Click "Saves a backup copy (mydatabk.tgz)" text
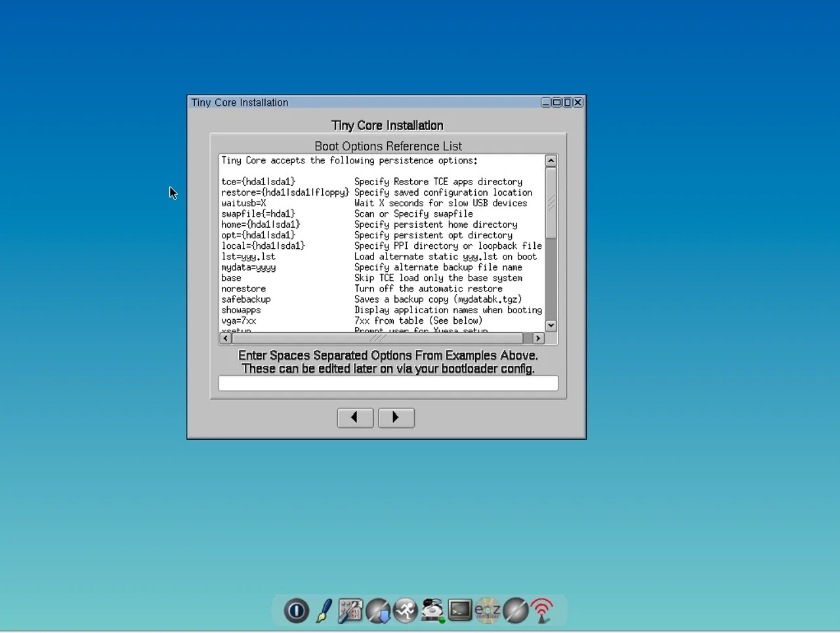This screenshot has width=840, height=633. (x=438, y=299)
